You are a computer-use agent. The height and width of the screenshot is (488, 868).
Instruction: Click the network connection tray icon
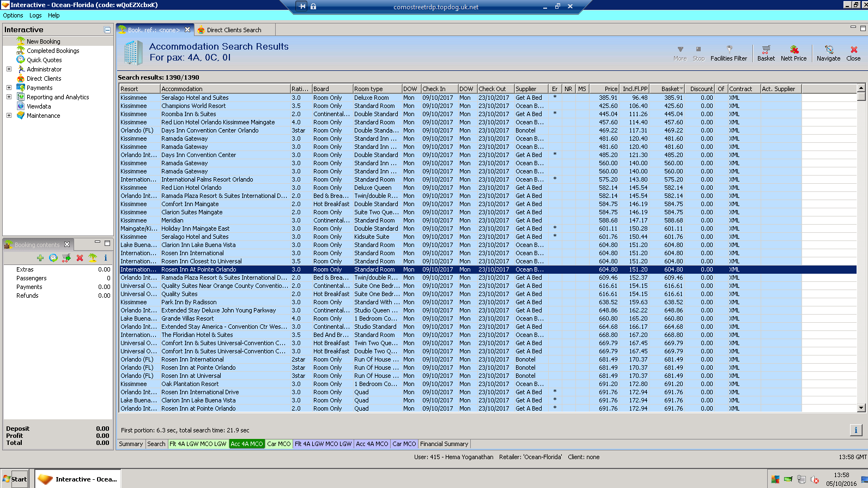pyautogui.click(x=801, y=479)
